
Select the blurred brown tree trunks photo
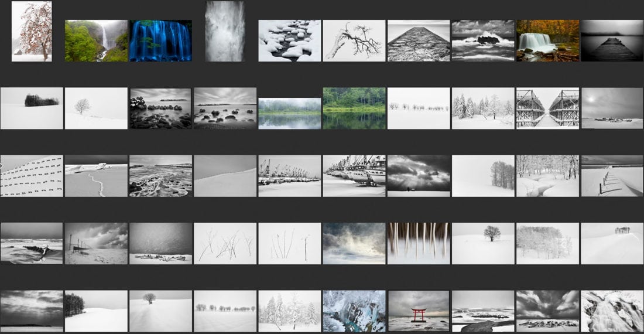point(418,243)
